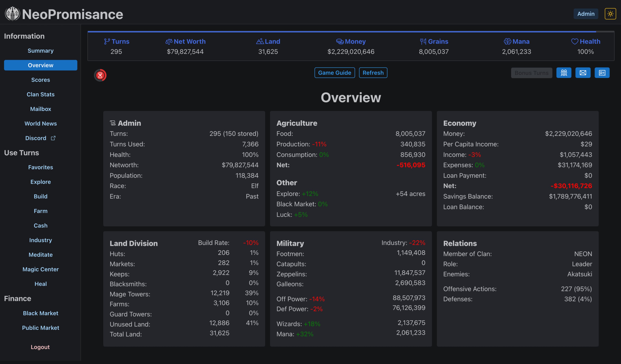
Task: Go to Magic Center in sidebar
Action: click(40, 269)
